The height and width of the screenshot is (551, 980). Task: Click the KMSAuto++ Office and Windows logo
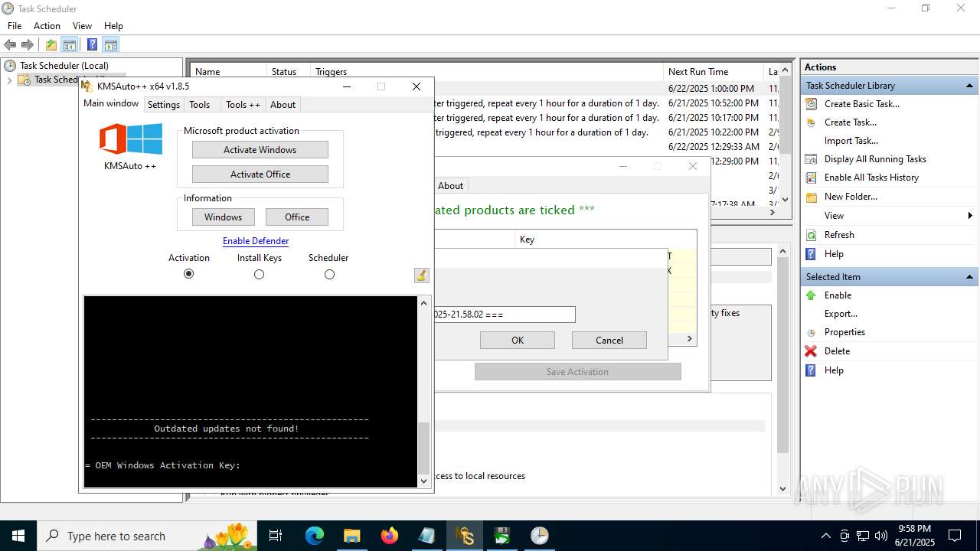point(130,139)
